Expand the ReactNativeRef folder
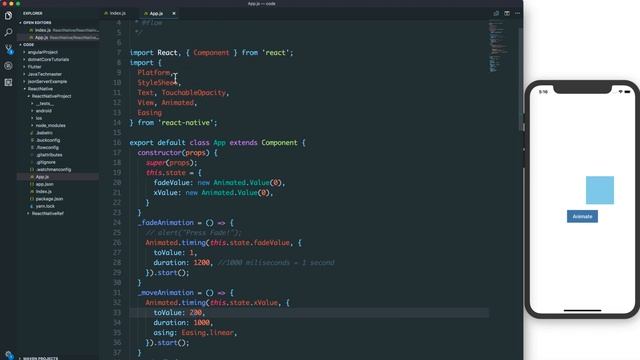This screenshot has height=360, width=640. click(47, 213)
